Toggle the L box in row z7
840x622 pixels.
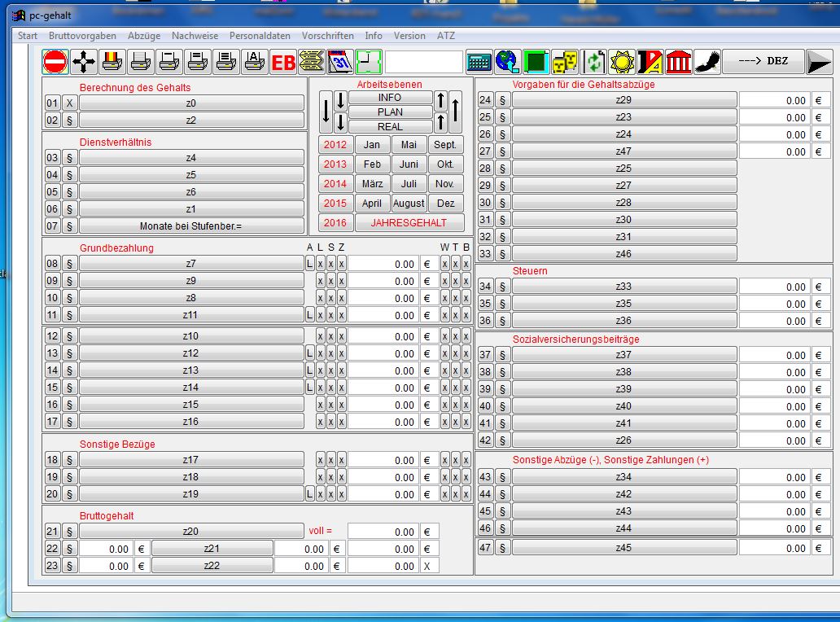click(x=309, y=264)
